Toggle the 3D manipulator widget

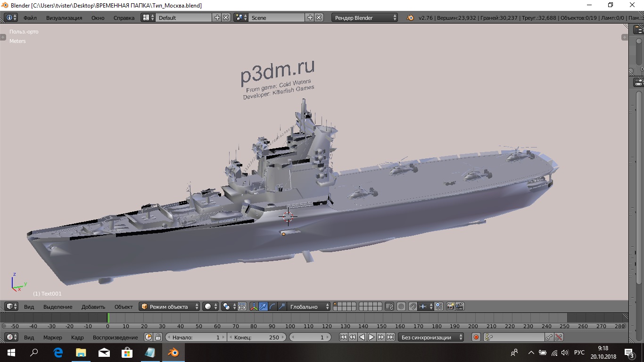click(x=254, y=306)
